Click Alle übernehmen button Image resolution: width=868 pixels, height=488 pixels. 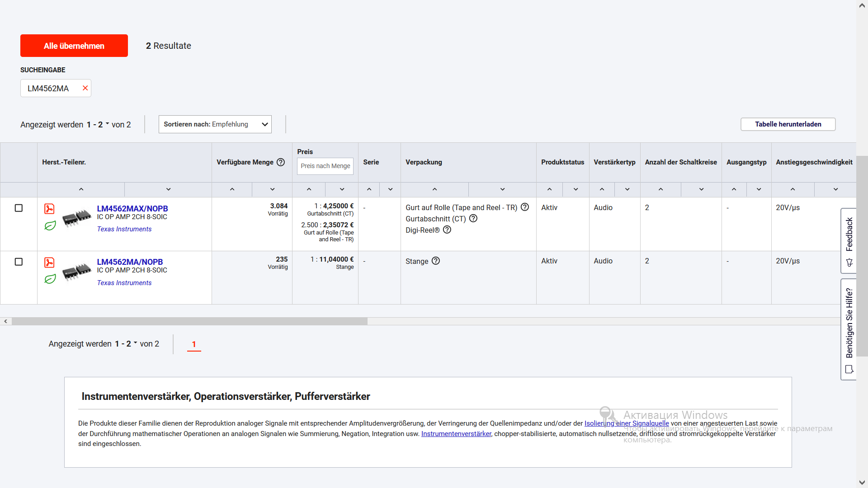(x=74, y=46)
